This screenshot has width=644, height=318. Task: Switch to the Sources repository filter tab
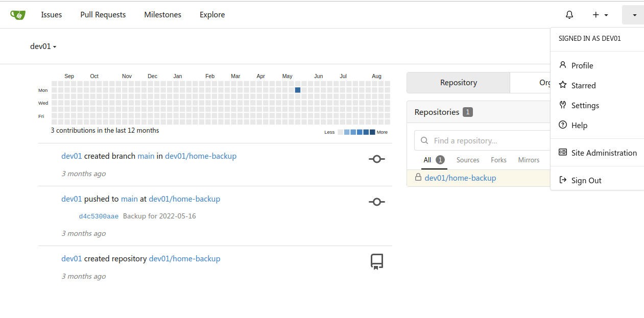467,160
